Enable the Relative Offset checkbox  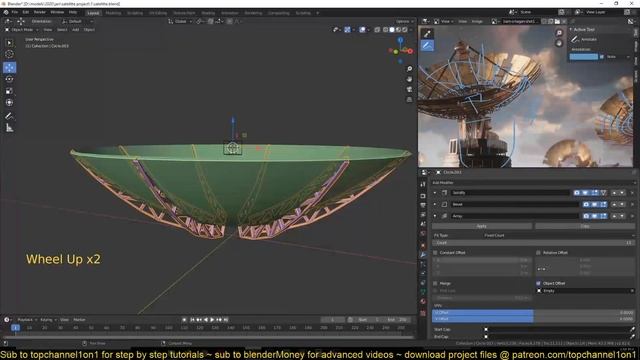(538, 253)
